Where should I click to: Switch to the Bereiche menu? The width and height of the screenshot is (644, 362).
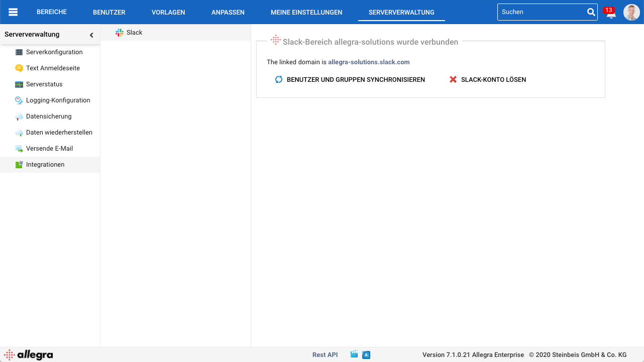click(x=52, y=12)
